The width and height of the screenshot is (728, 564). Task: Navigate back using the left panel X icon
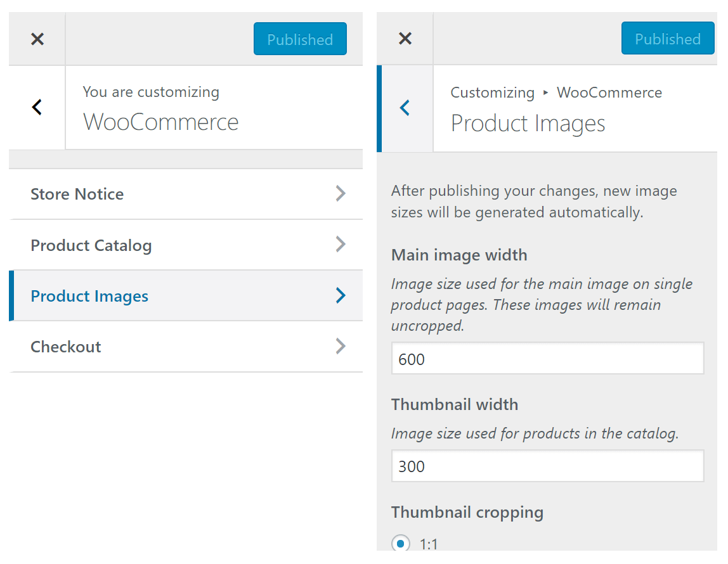pos(37,39)
